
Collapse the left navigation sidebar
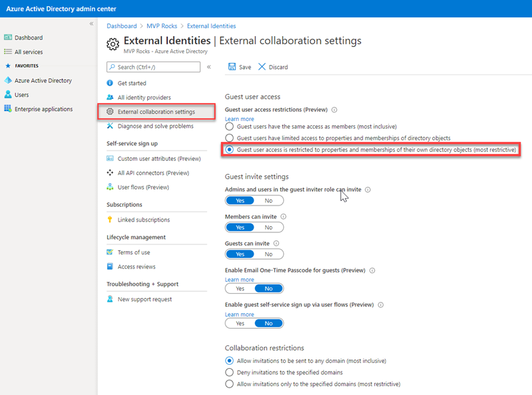[92, 24]
